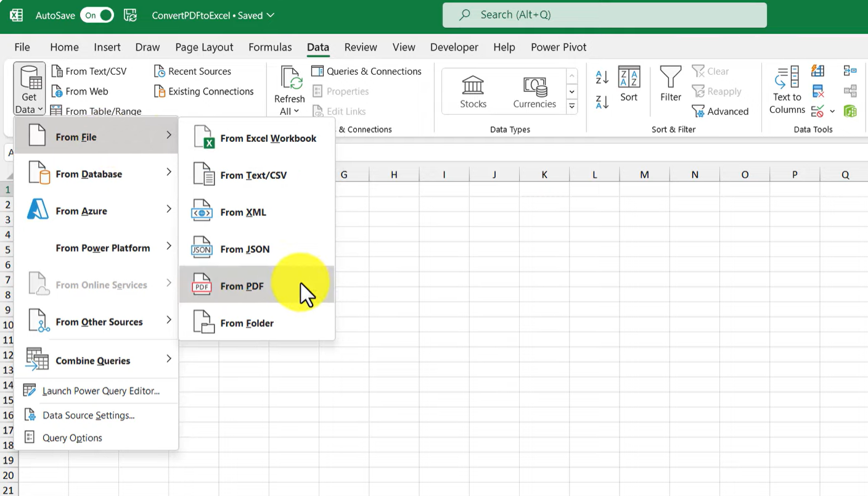Viewport: 868px width, 496px height.
Task: Select column H header
Action: tap(394, 175)
